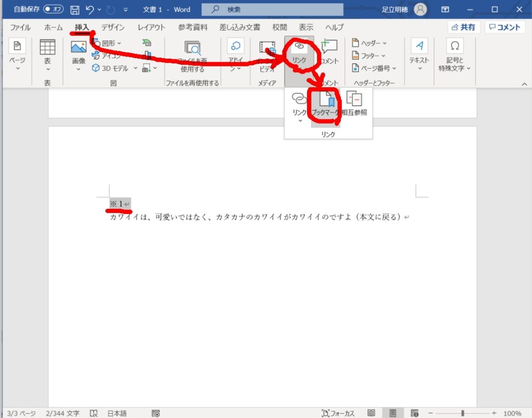Image resolution: width=532 pixels, height=418 pixels.
Task: Open the Design (デザイン) ribbon tab
Action: coord(113,28)
